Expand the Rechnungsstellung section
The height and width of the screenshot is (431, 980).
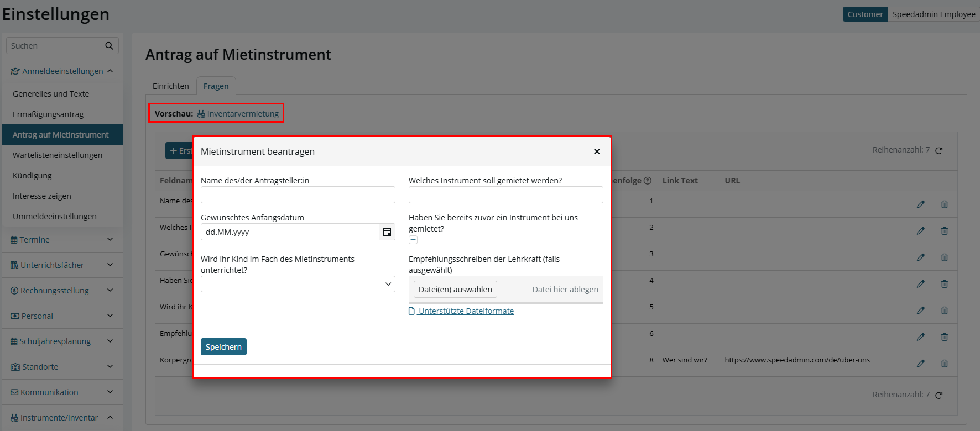62,291
